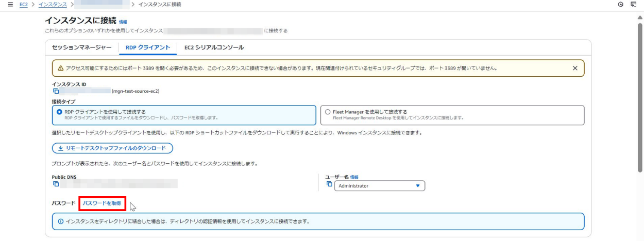Click the Public DNS label
Viewport: 644px width, 241px height.
(x=64, y=177)
